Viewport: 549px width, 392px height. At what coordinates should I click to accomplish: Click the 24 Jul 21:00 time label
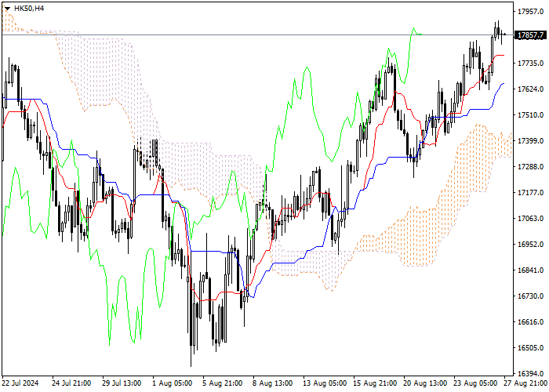71,383
